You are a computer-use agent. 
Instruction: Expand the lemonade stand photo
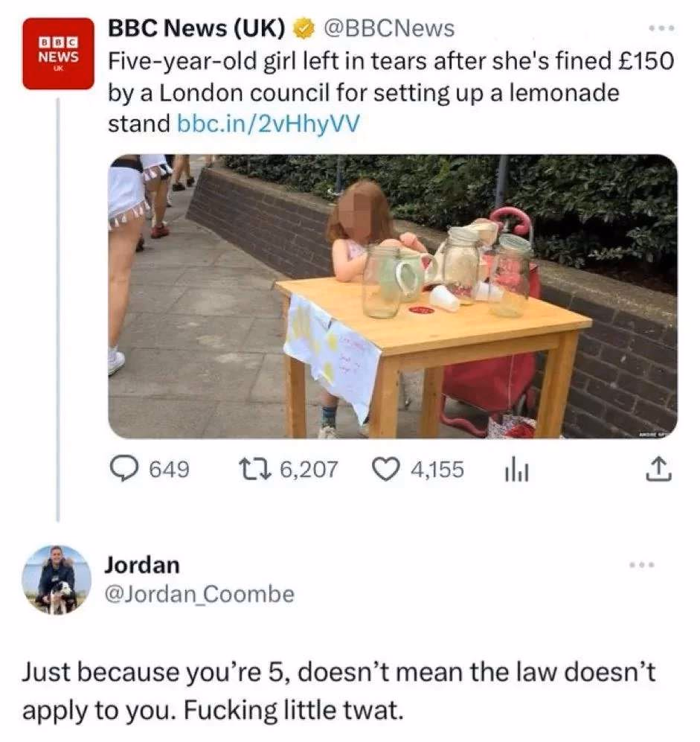(393, 296)
